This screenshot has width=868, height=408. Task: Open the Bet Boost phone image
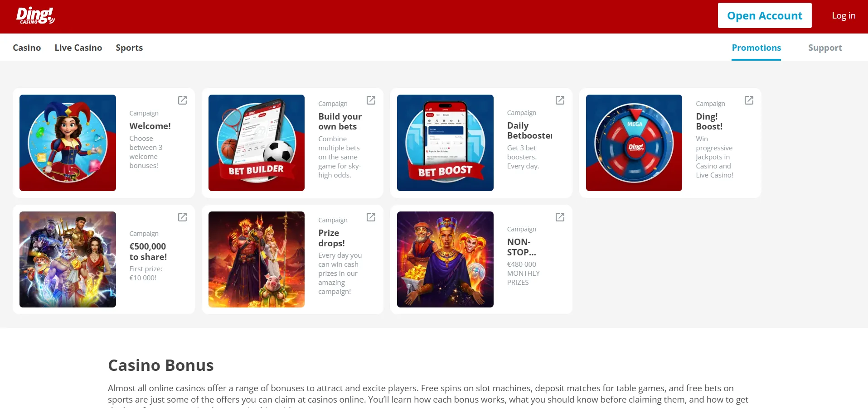445,143
